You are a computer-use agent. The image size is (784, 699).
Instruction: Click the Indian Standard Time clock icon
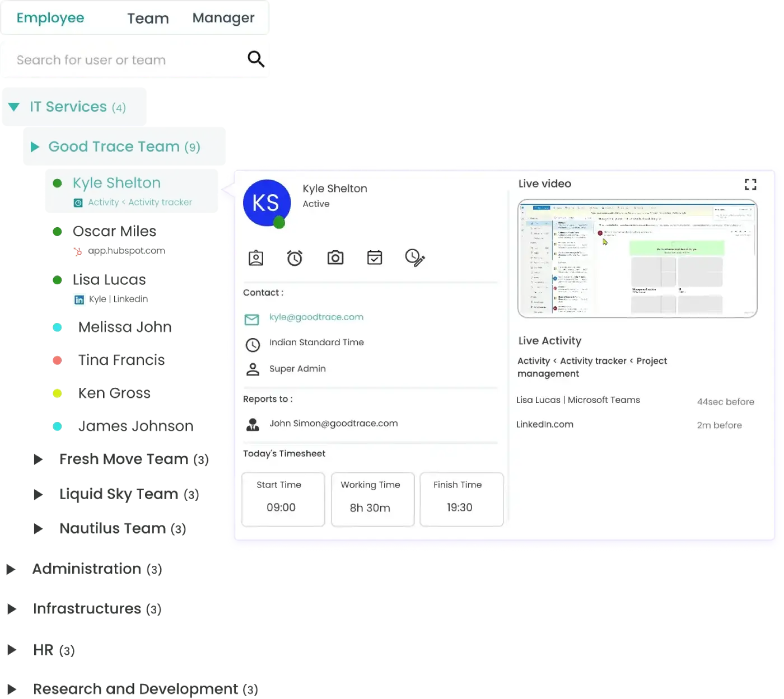(253, 345)
